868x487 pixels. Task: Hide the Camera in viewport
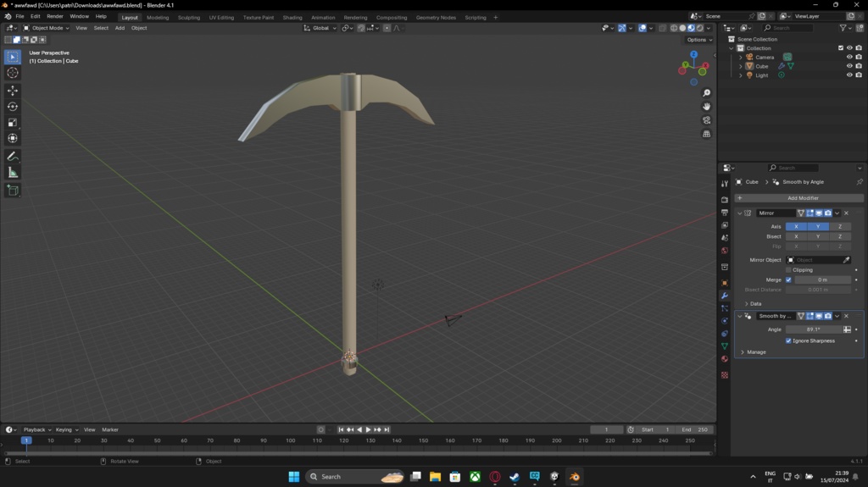pos(849,57)
